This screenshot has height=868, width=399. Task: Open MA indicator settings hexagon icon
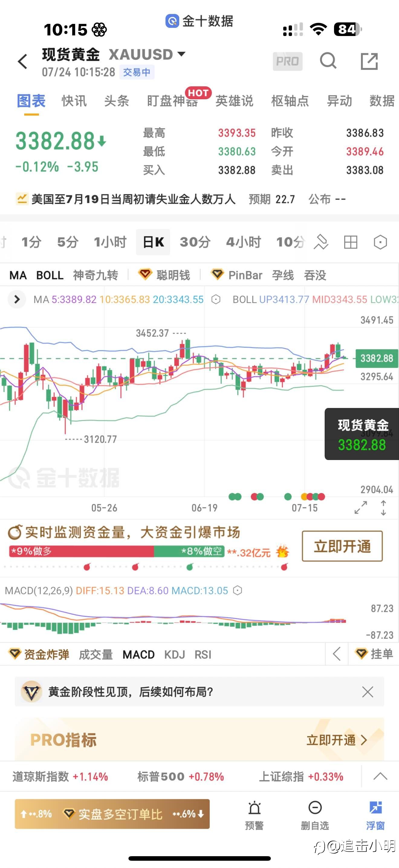[x=216, y=299]
